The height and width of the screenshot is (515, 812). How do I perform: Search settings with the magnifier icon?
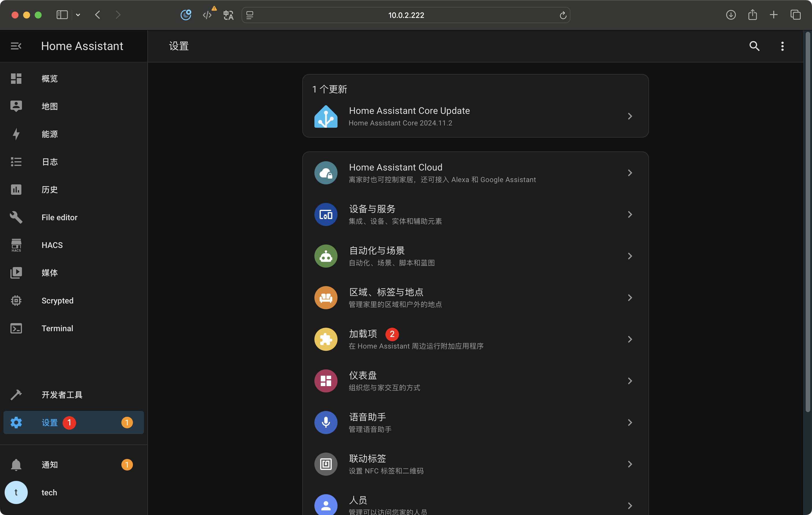click(754, 46)
